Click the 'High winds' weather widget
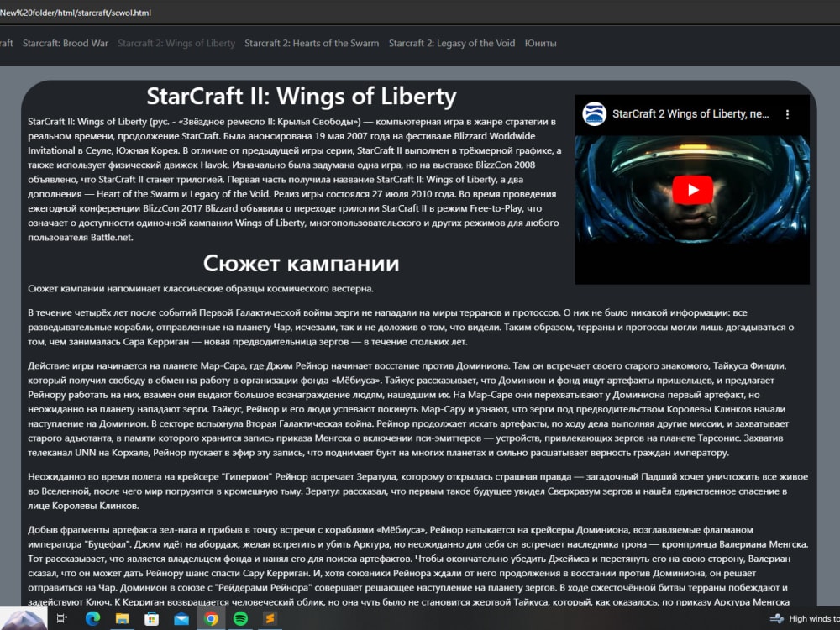Image resolution: width=840 pixels, height=630 pixels. click(805, 619)
